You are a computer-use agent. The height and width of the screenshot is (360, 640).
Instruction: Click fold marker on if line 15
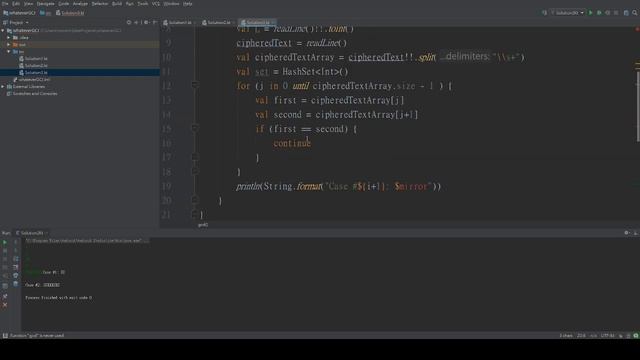pos(195,128)
